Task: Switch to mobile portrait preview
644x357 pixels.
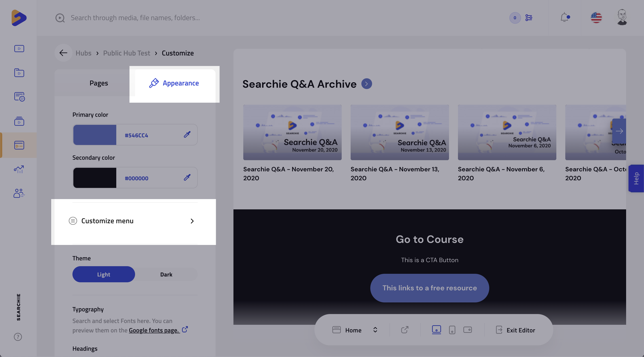Action: click(452, 330)
